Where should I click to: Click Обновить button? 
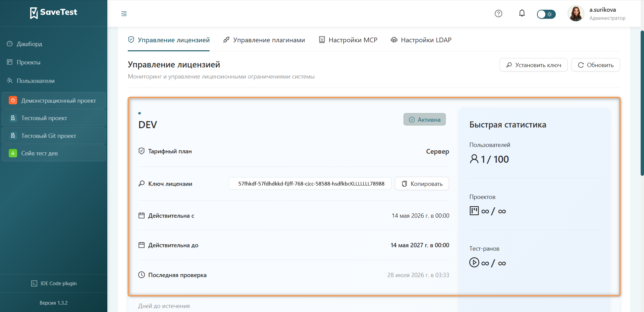click(x=596, y=65)
